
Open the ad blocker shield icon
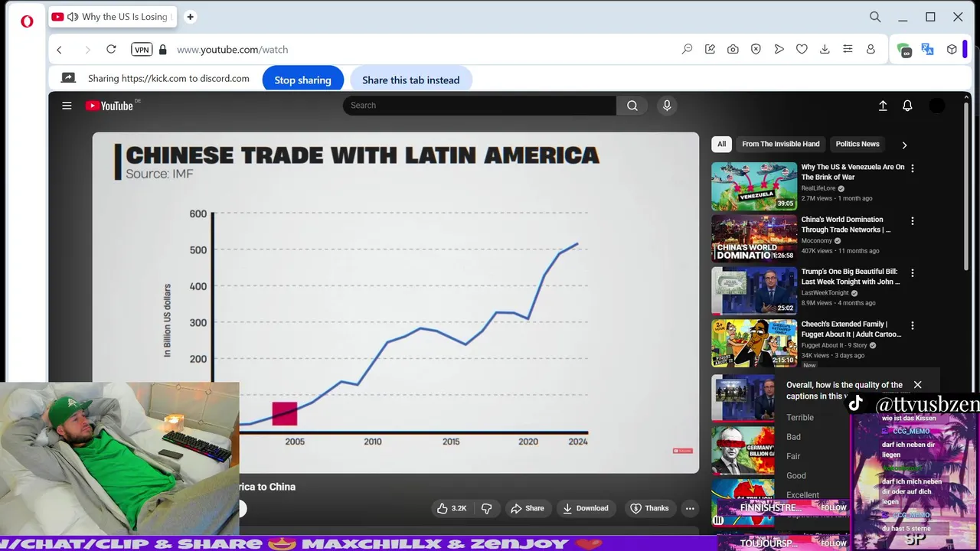coord(756,49)
